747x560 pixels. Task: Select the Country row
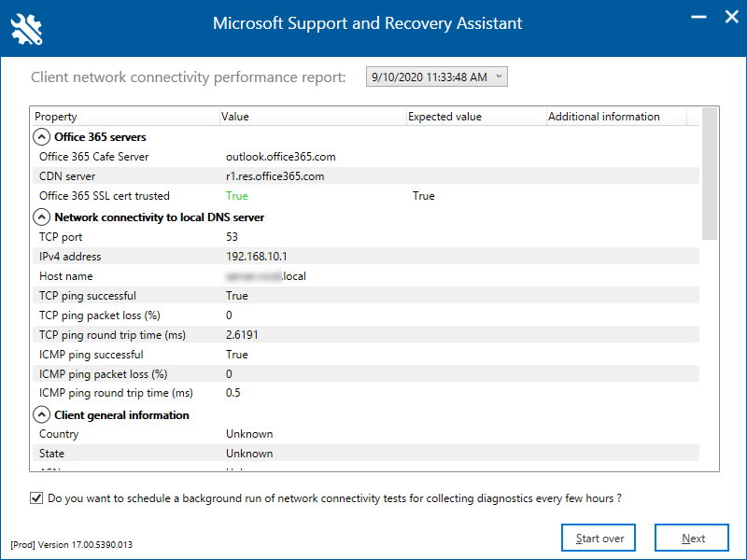(x=366, y=434)
